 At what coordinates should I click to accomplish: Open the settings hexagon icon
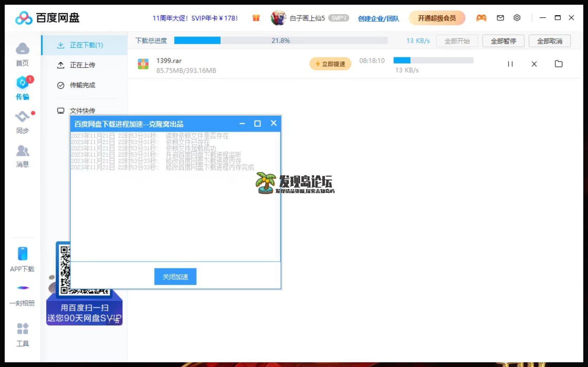[x=517, y=18]
